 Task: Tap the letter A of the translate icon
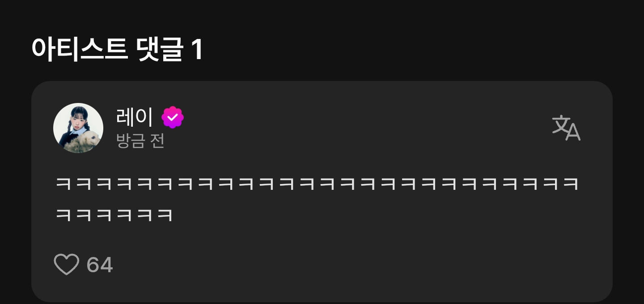point(573,133)
